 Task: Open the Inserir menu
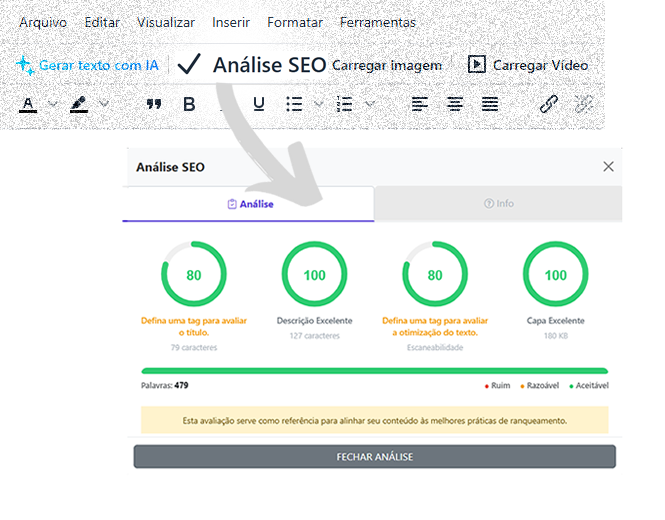(x=231, y=22)
